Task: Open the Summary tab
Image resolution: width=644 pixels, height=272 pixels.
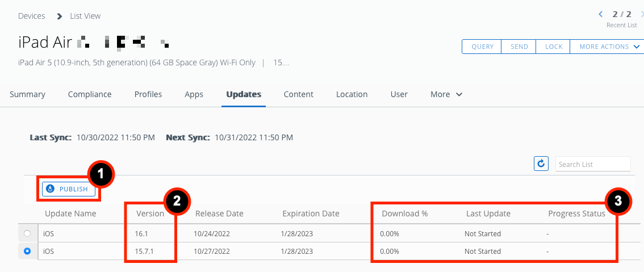Action: pos(27,94)
